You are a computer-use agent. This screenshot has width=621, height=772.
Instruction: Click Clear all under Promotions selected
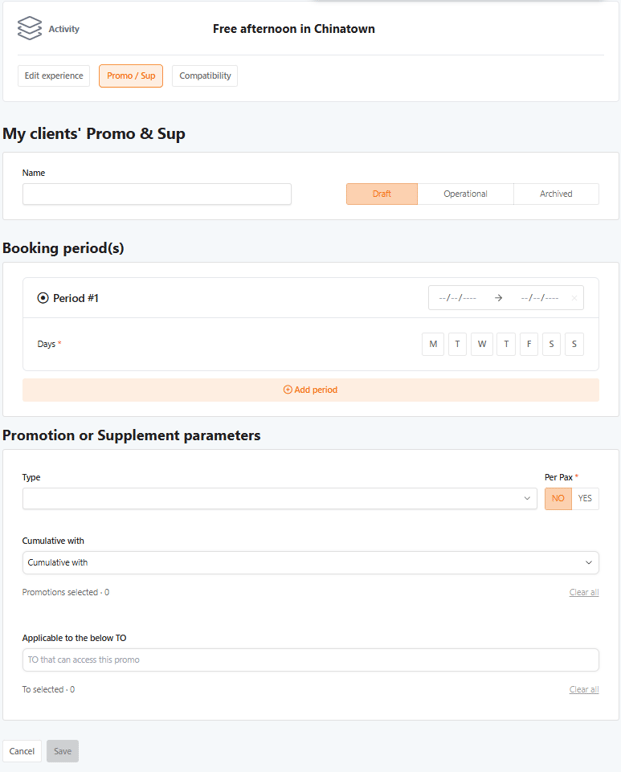pos(584,593)
